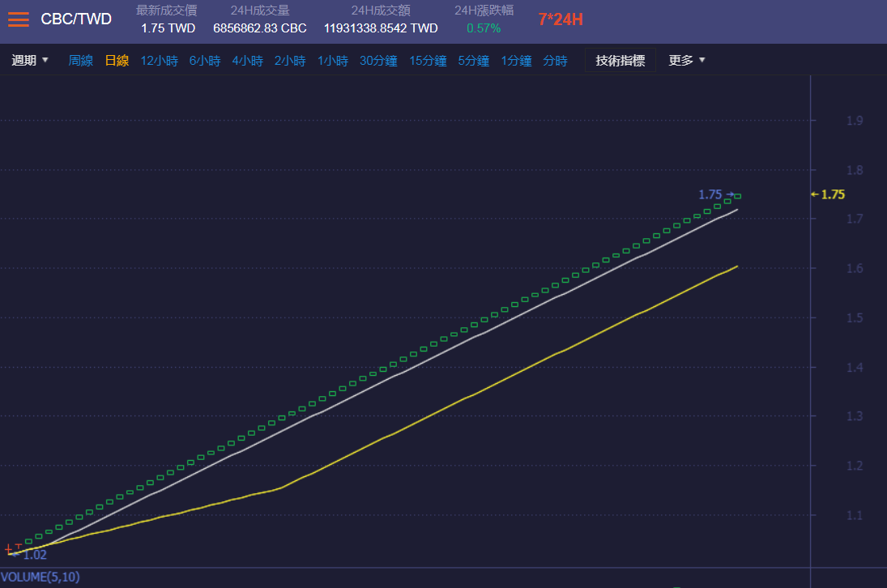Open 技術指標 technical indicators
Screen dimensions: 887x588
tap(620, 61)
